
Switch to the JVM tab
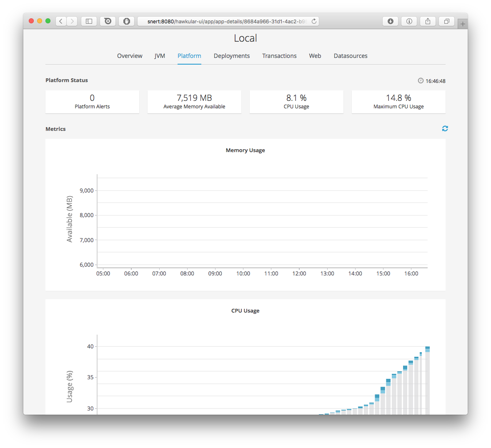tap(160, 56)
